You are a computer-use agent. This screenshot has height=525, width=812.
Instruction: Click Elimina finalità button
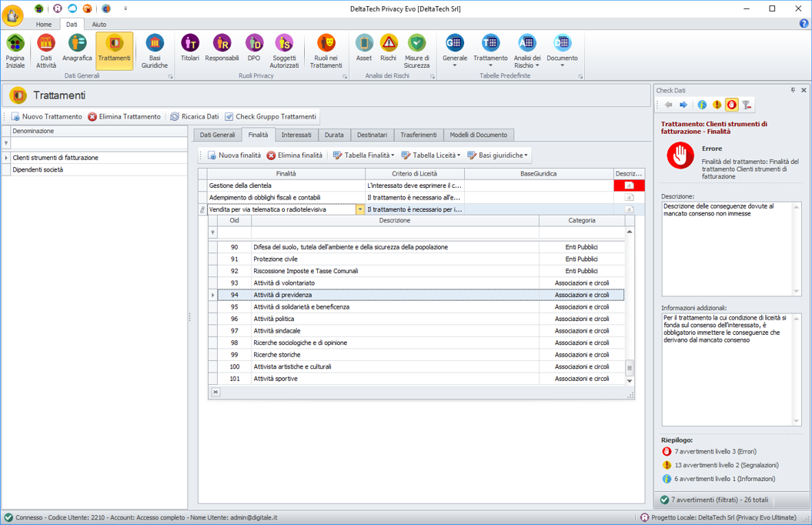pos(295,155)
